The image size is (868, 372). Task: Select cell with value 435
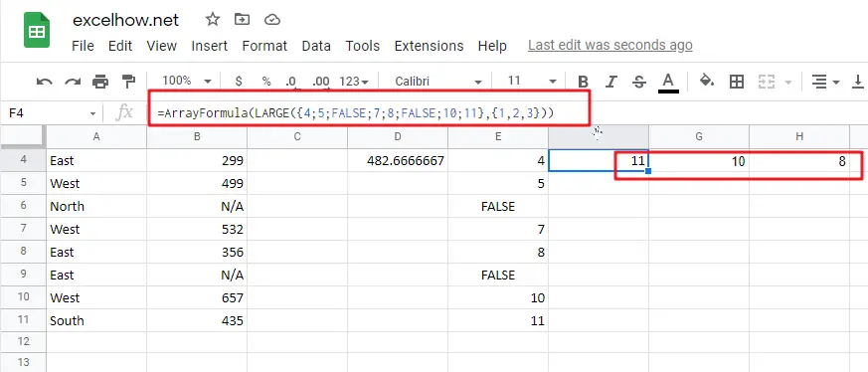197,320
